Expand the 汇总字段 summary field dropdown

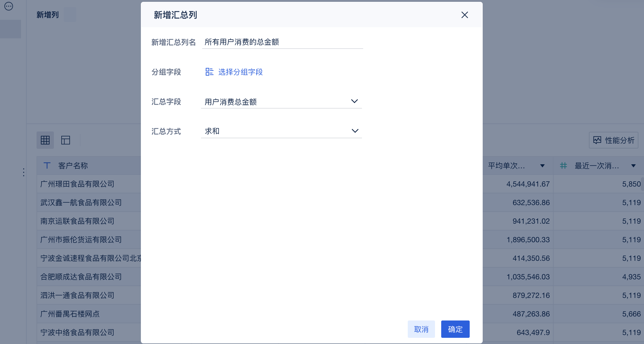[354, 101]
